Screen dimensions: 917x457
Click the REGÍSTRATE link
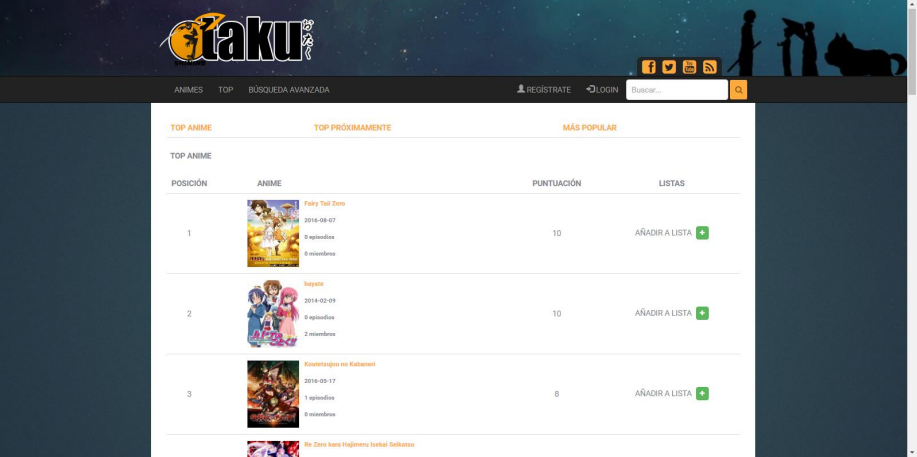544,90
